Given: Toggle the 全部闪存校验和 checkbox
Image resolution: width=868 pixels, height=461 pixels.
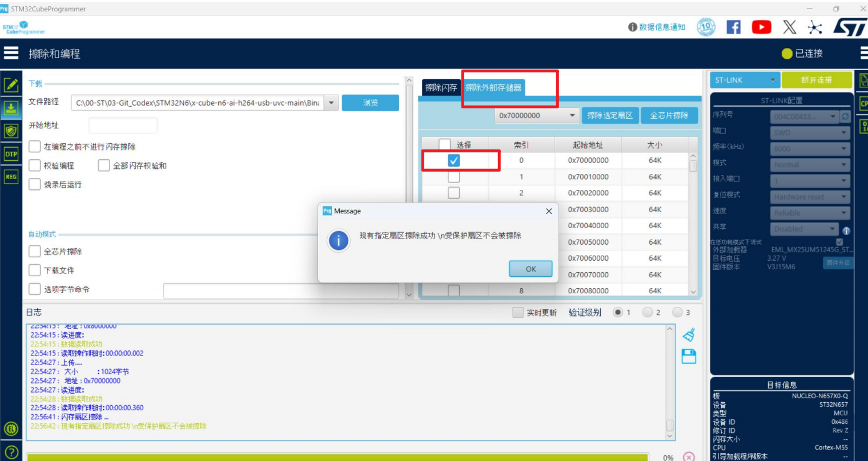Looking at the screenshot, I should (104, 165).
